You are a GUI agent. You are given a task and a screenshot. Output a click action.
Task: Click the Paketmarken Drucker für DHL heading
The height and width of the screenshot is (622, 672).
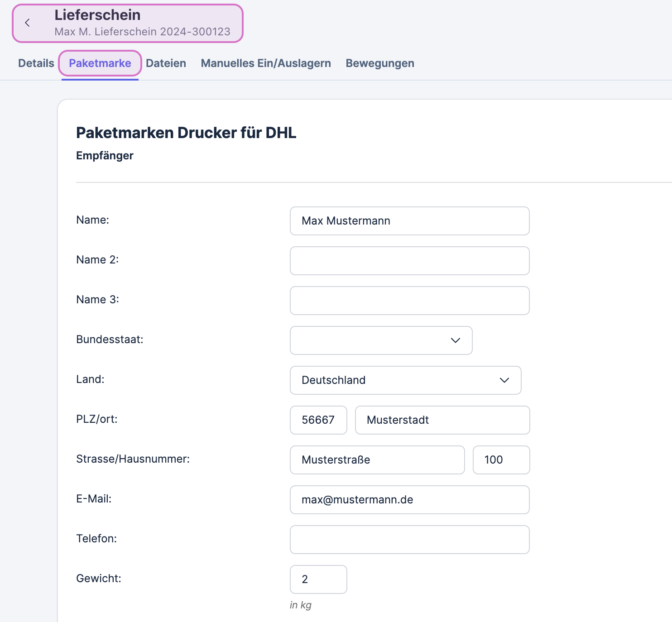point(186,133)
